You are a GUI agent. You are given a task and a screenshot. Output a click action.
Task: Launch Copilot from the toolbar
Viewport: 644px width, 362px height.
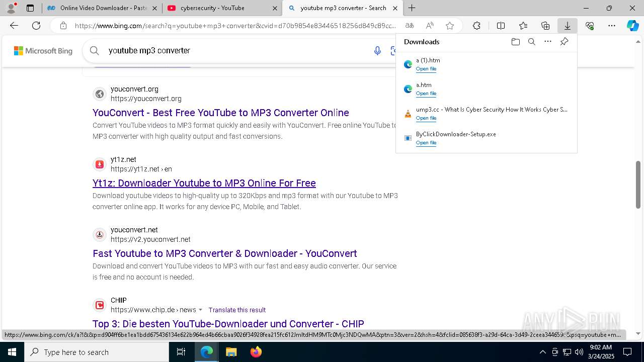(x=632, y=26)
